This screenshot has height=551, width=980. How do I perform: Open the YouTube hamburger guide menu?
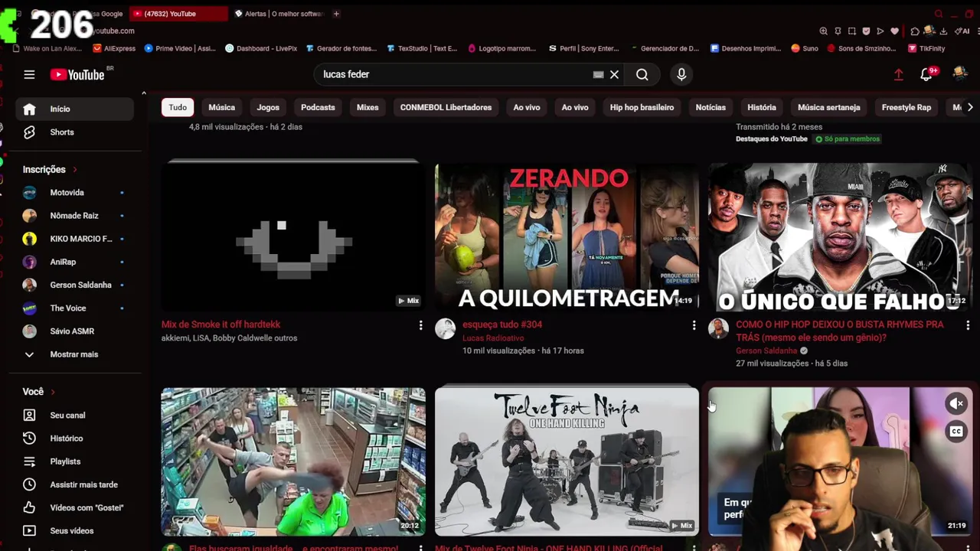pos(29,74)
